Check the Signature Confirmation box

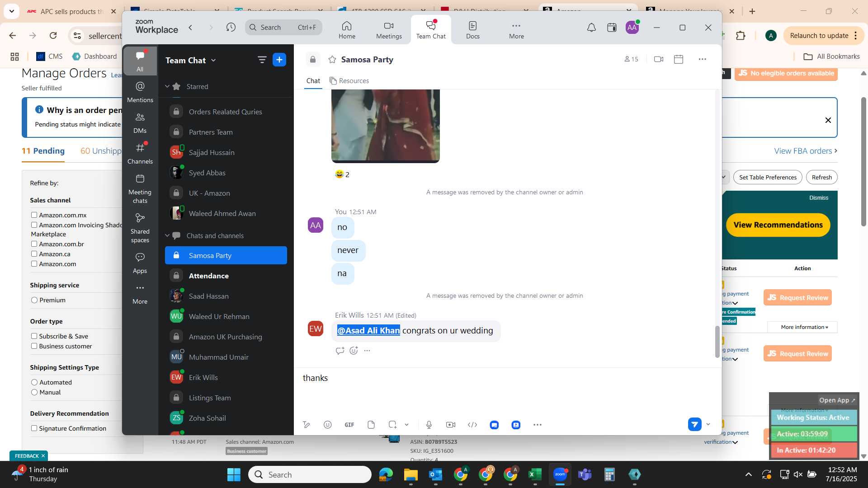(34, 428)
